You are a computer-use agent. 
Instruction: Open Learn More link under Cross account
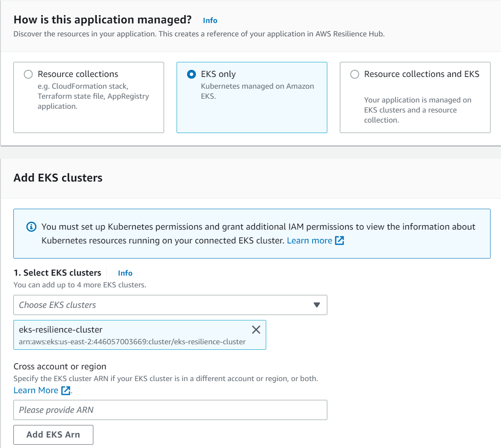[x=36, y=390]
